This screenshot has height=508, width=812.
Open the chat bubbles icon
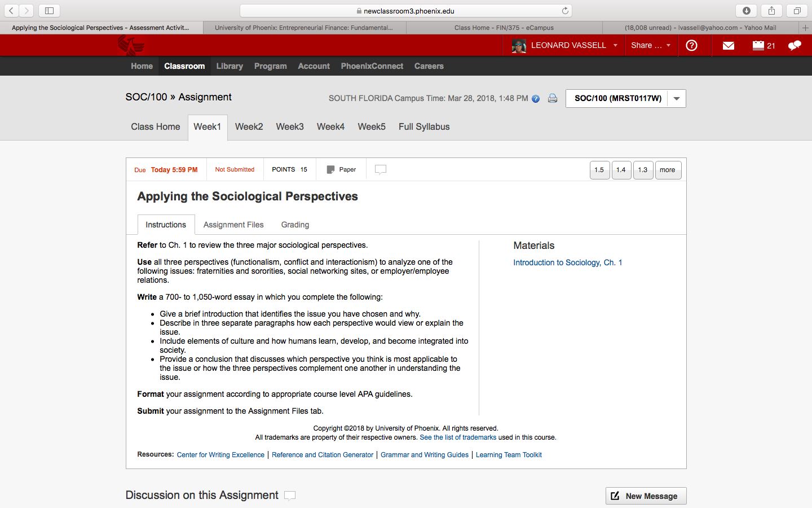[795, 46]
